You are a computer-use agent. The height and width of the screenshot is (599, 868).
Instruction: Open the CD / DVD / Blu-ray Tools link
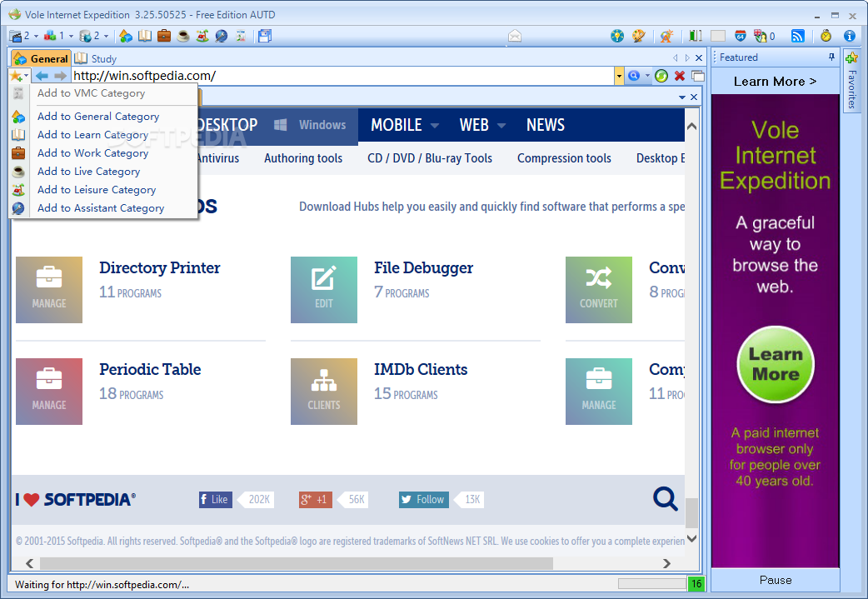430,158
